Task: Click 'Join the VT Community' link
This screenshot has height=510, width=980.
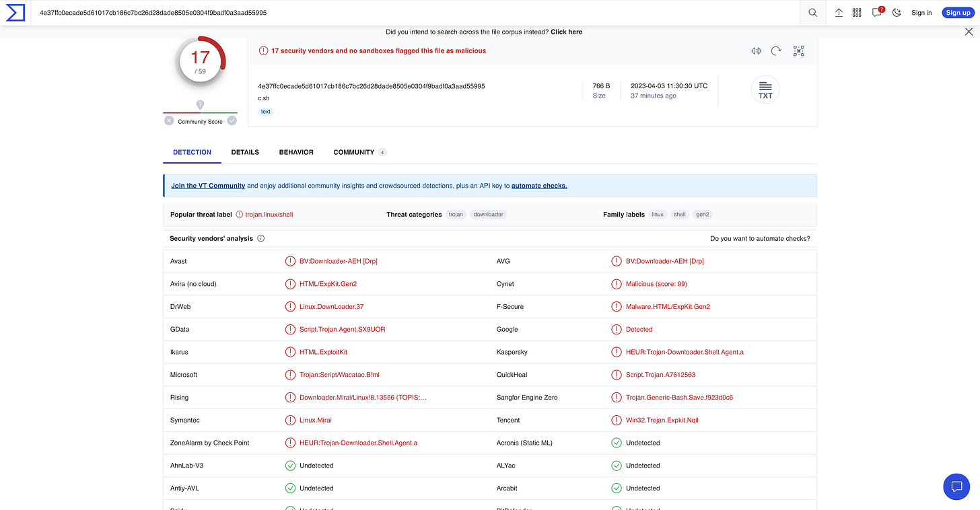Action: pyautogui.click(x=208, y=186)
